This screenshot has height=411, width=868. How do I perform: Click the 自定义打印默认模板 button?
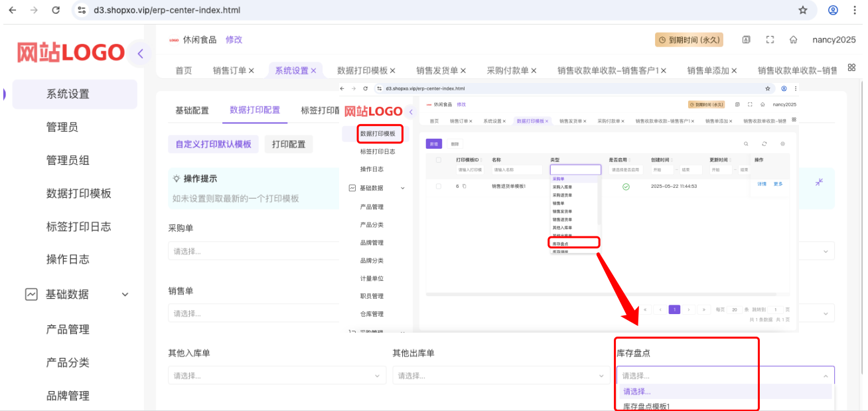click(x=213, y=144)
